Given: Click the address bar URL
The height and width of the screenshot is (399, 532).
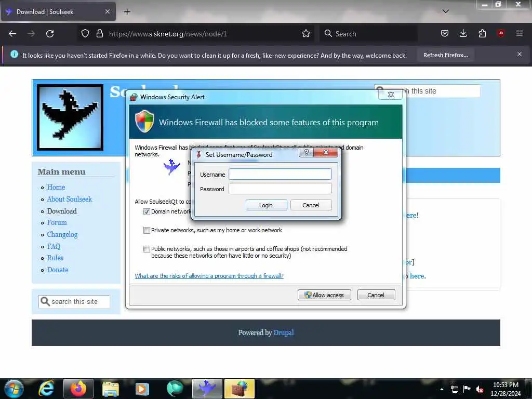Looking at the screenshot, I should click(168, 34).
